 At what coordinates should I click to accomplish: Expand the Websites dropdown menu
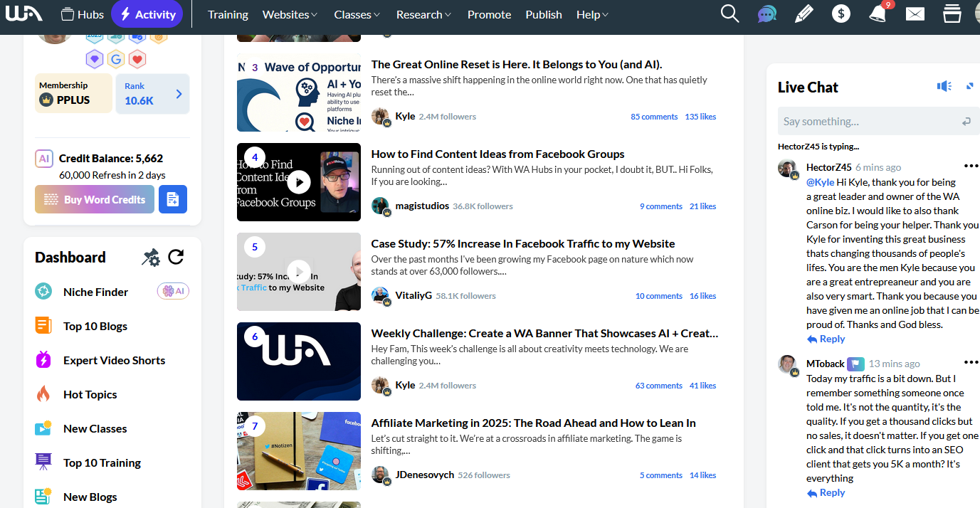pos(290,14)
